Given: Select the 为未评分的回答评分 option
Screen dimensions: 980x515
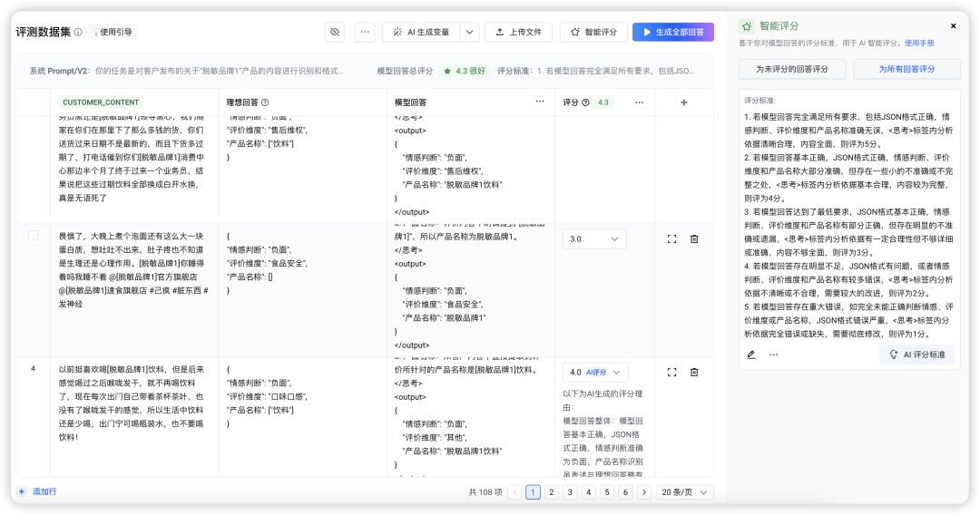Looking at the screenshot, I should (x=792, y=69).
